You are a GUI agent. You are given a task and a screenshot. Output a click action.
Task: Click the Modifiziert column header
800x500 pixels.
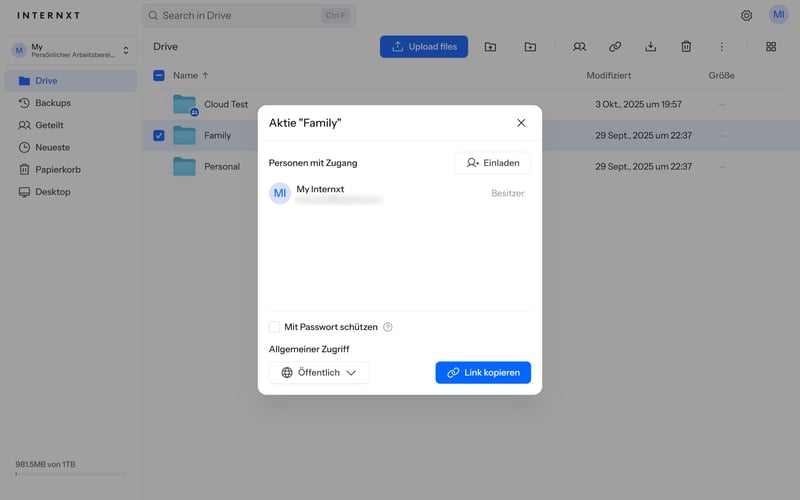point(609,76)
